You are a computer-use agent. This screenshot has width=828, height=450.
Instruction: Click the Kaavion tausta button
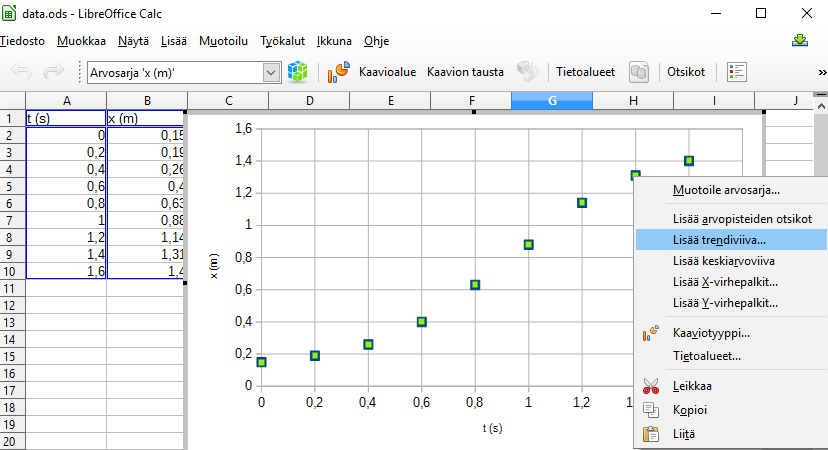click(465, 72)
